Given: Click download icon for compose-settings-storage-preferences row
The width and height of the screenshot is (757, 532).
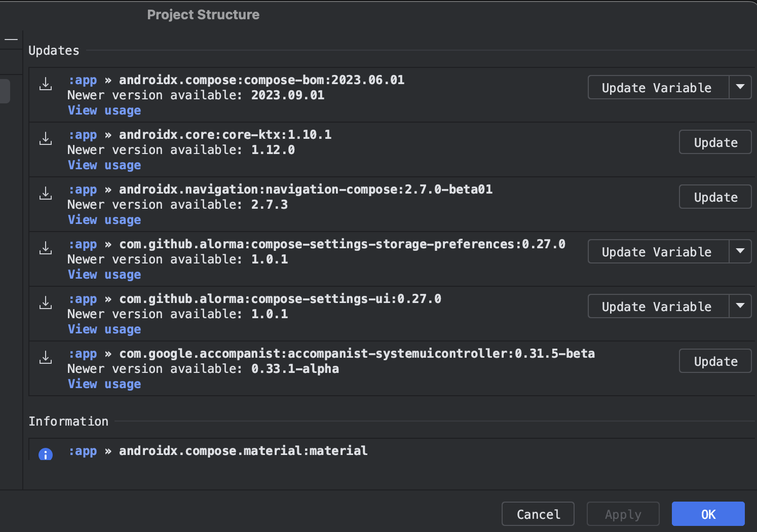Looking at the screenshot, I should click(x=46, y=248).
